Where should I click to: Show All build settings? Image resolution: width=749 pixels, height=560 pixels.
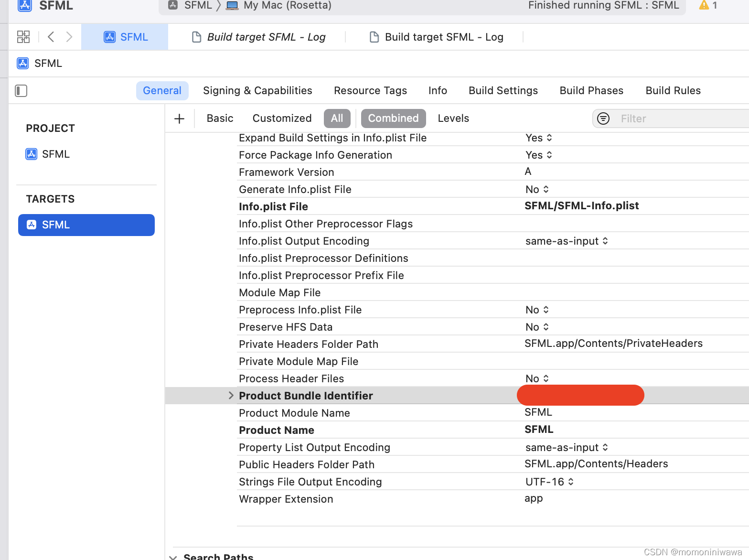337,118
